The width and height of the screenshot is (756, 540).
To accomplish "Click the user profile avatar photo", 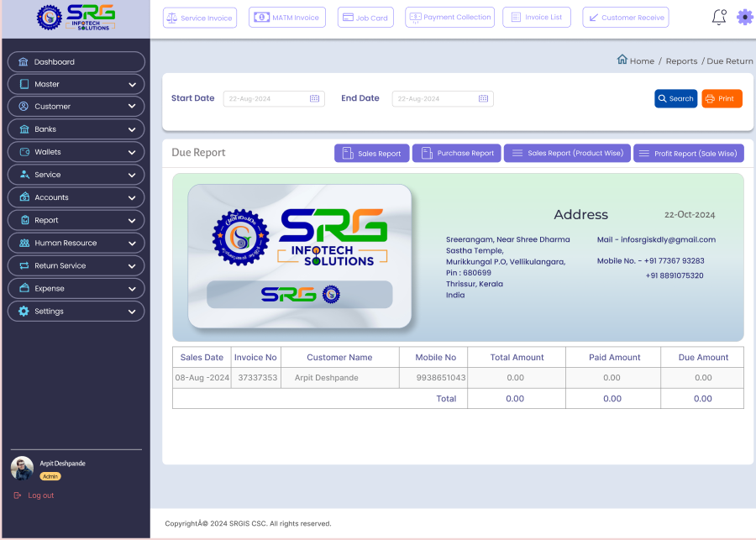I will pos(22,468).
